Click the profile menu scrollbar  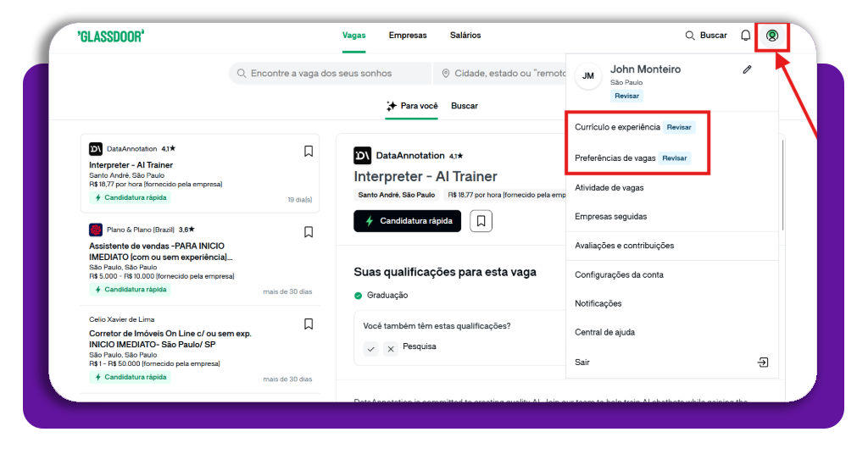(x=782, y=185)
